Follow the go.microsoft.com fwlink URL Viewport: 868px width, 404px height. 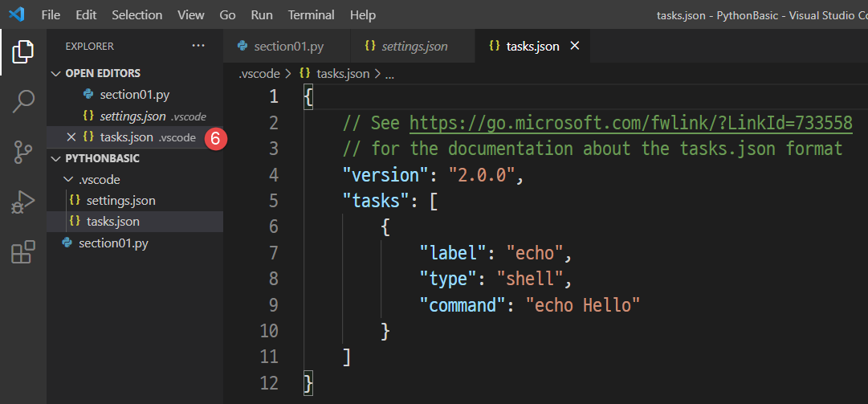tap(630, 123)
